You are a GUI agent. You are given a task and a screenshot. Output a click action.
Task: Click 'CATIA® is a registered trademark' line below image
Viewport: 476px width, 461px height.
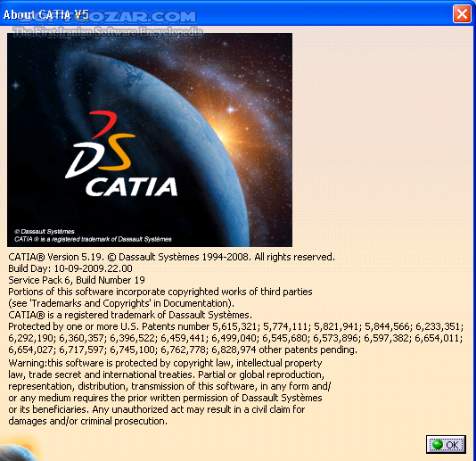tap(130, 315)
